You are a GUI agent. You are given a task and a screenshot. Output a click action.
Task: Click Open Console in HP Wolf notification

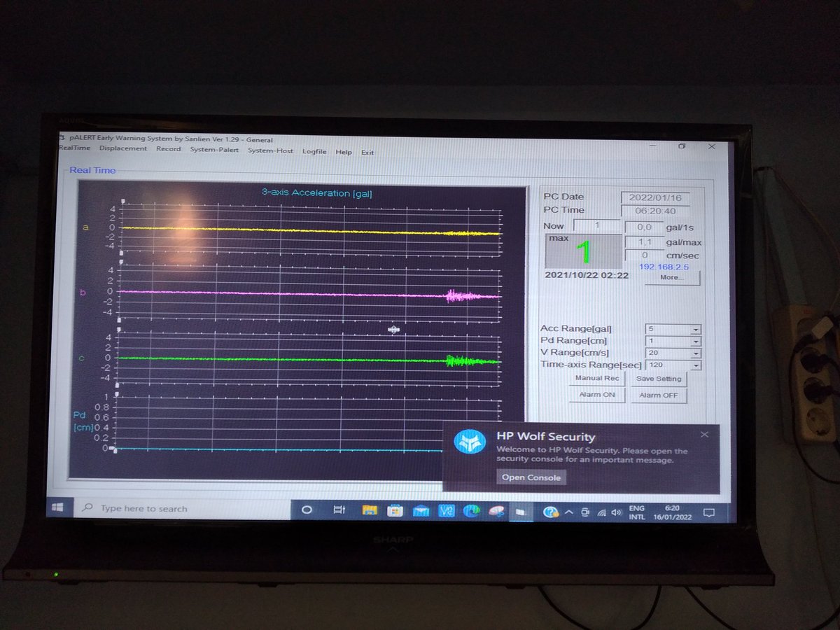point(531,477)
